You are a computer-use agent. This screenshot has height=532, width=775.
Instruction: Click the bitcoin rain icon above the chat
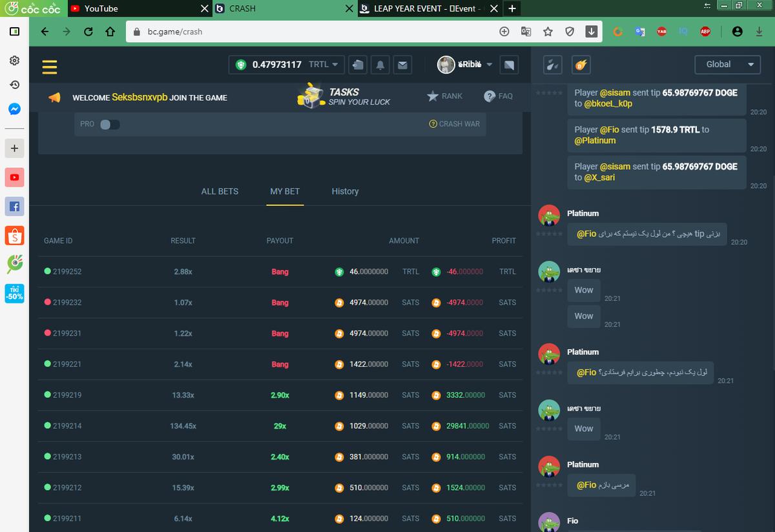point(581,65)
